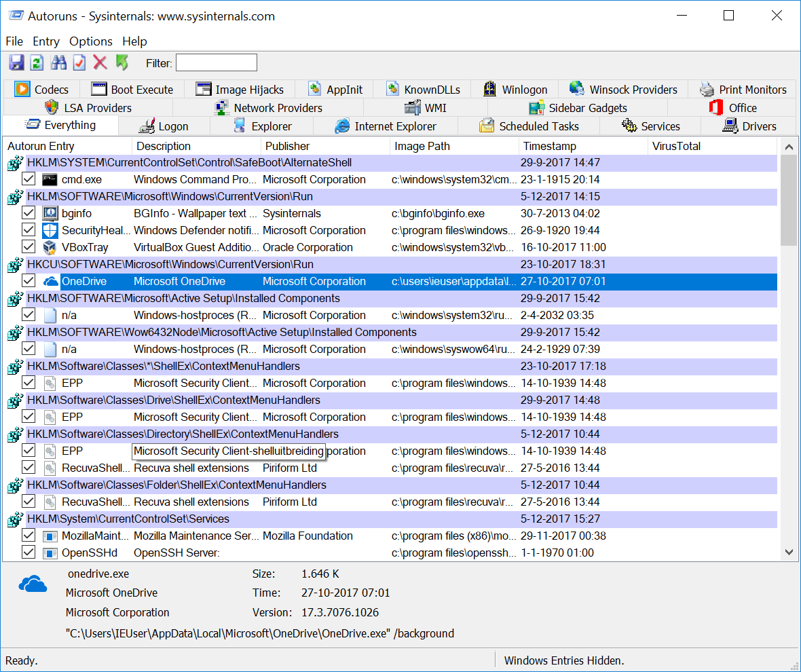Click the Find binoculars toolbar icon
This screenshot has width=801, height=672.
(x=58, y=63)
